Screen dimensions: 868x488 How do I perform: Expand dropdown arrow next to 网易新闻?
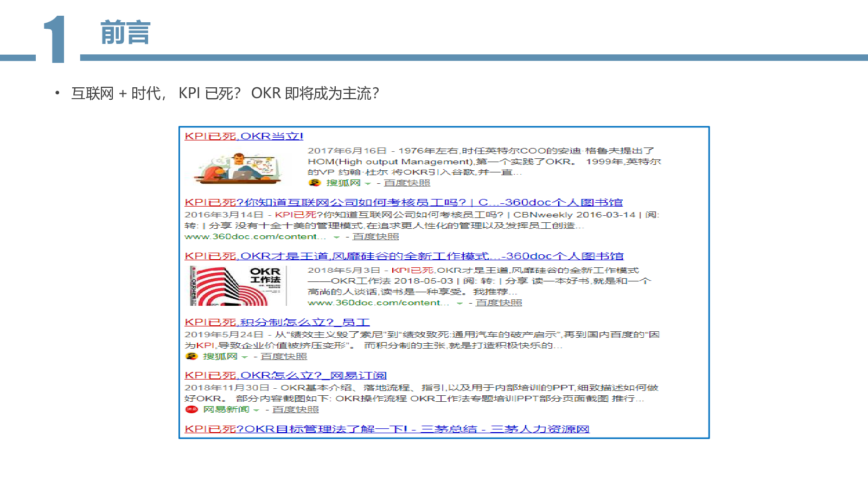(256, 410)
